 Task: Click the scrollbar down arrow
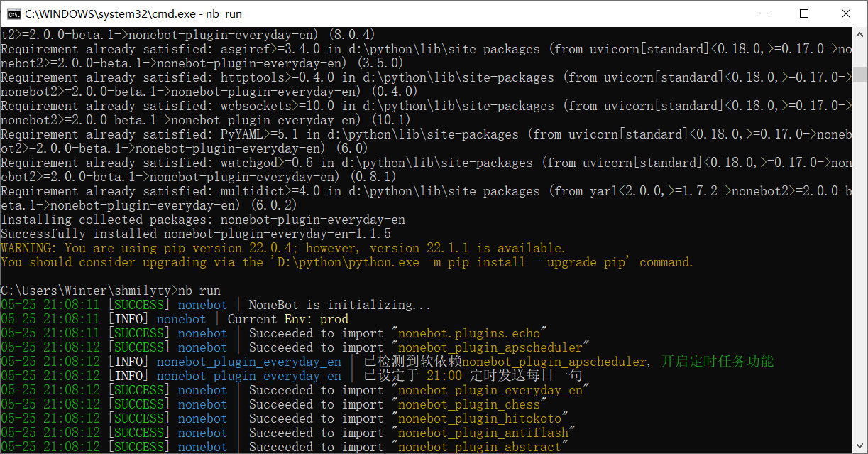(861, 447)
